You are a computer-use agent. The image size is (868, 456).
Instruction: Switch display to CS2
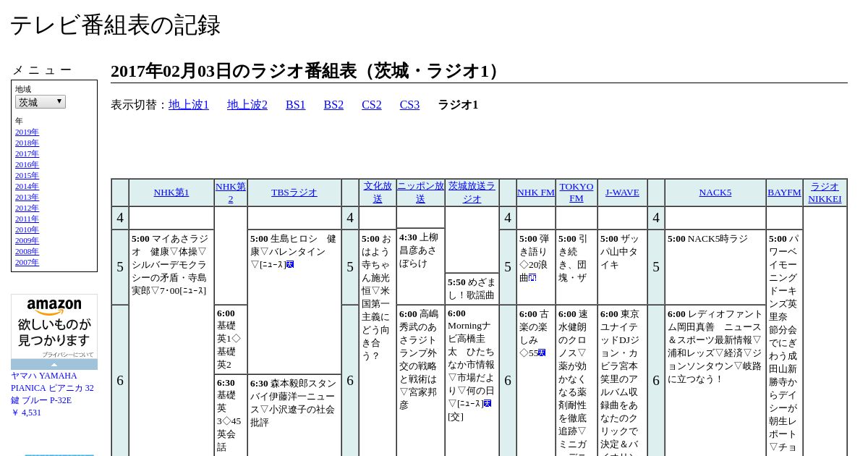tap(372, 105)
